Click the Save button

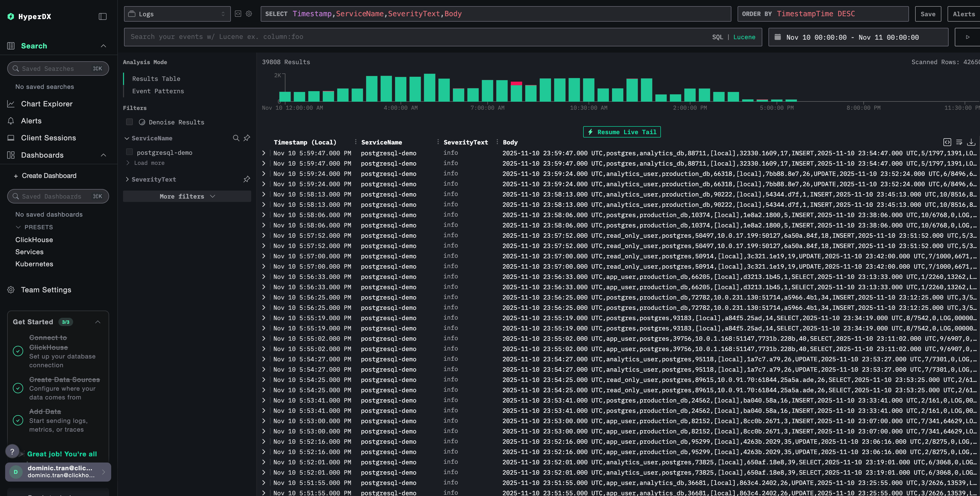[928, 14]
